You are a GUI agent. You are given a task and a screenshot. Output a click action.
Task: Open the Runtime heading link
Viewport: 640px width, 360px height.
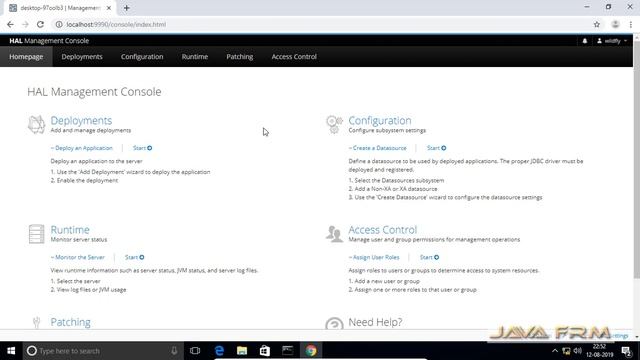pos(70,230)
